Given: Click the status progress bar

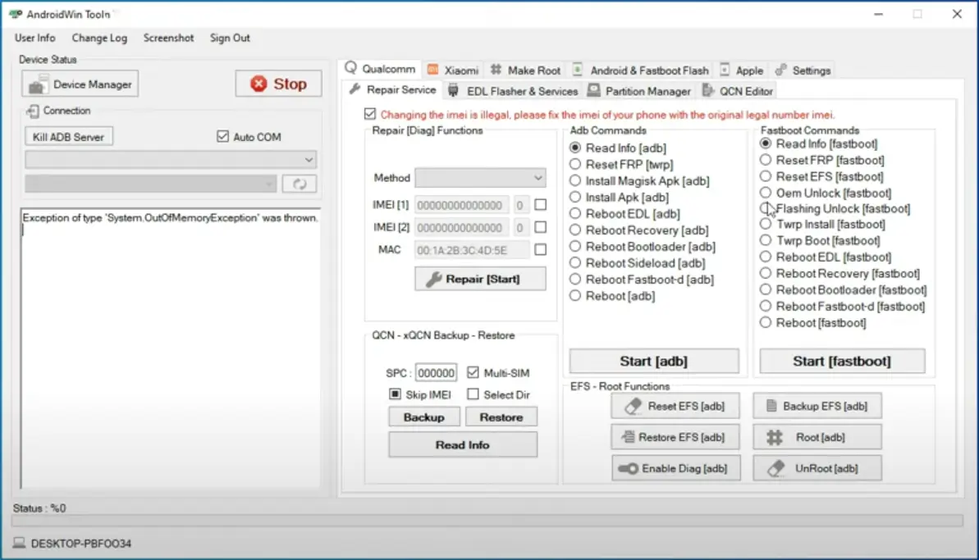Looking at the screenshot, I should point(487,521).
